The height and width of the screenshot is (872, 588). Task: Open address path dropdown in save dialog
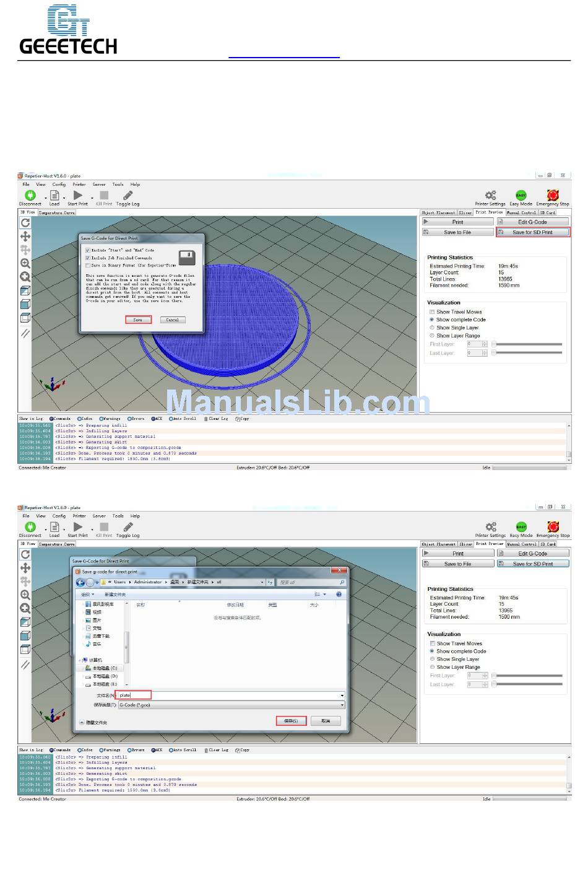point(262,582)
